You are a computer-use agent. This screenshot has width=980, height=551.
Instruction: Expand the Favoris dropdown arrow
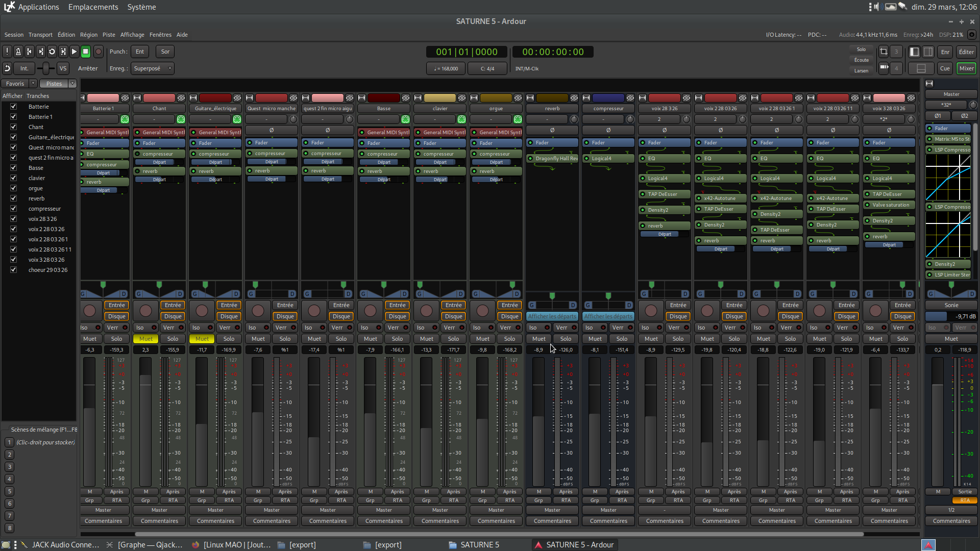(x=33, y=84)
